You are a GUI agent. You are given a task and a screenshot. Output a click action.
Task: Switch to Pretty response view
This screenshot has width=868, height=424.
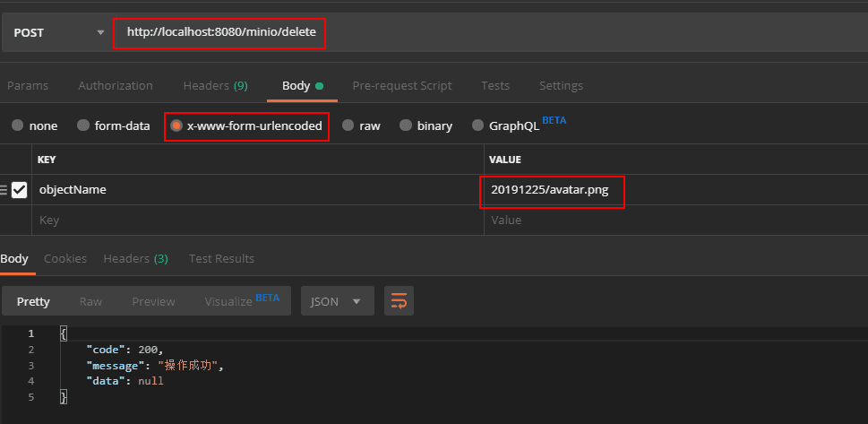pyautogui.click(x=33, y=301)
